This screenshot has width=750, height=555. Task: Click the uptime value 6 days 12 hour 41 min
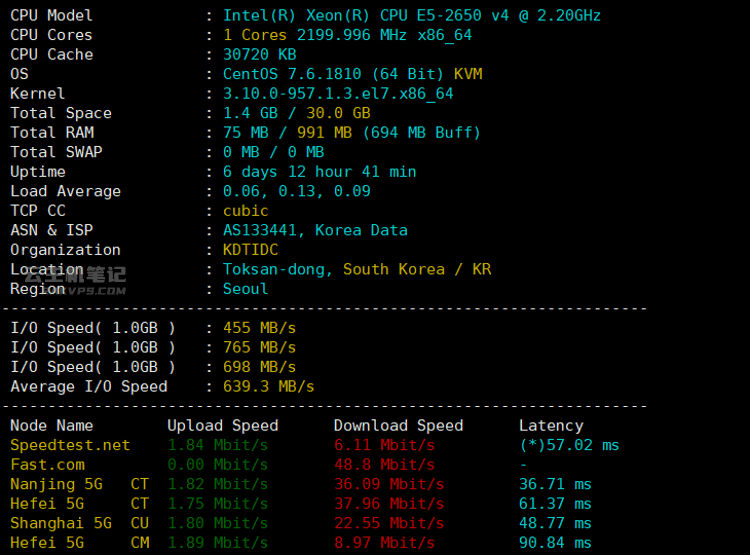pyautogui.click(x=320, y=172)
